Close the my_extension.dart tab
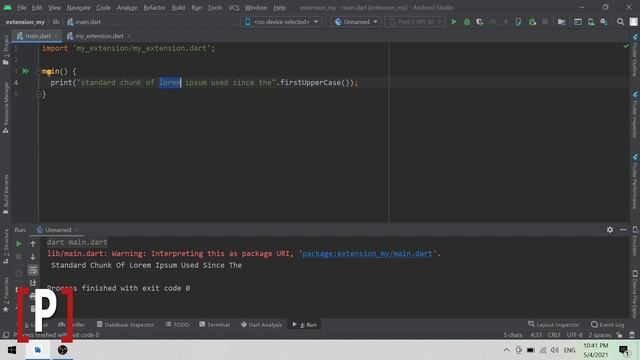Viewport: 640px width, 360px height. pyautogui.click(x=129, y=36)
